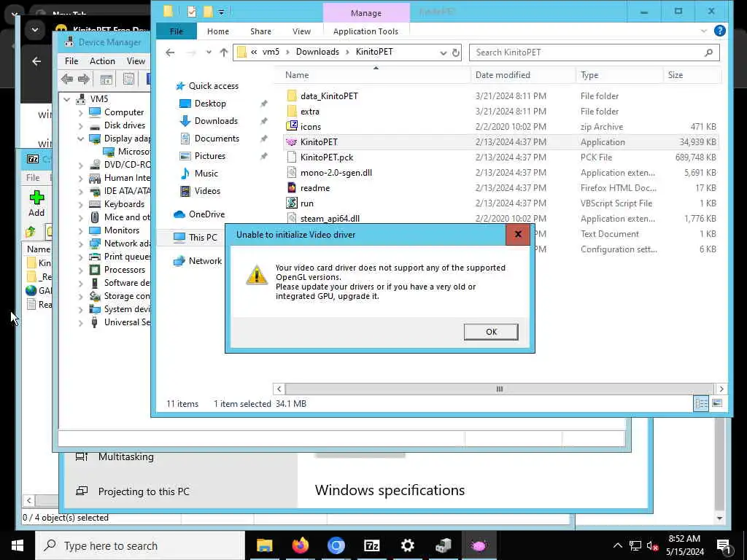Select the readme HTML document
747x560 pixels.
click(315, 188)
